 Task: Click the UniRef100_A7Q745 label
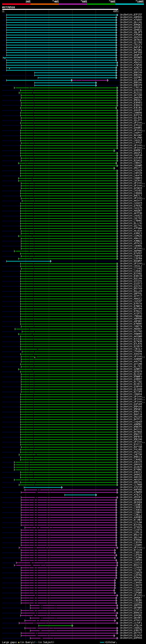131,487
